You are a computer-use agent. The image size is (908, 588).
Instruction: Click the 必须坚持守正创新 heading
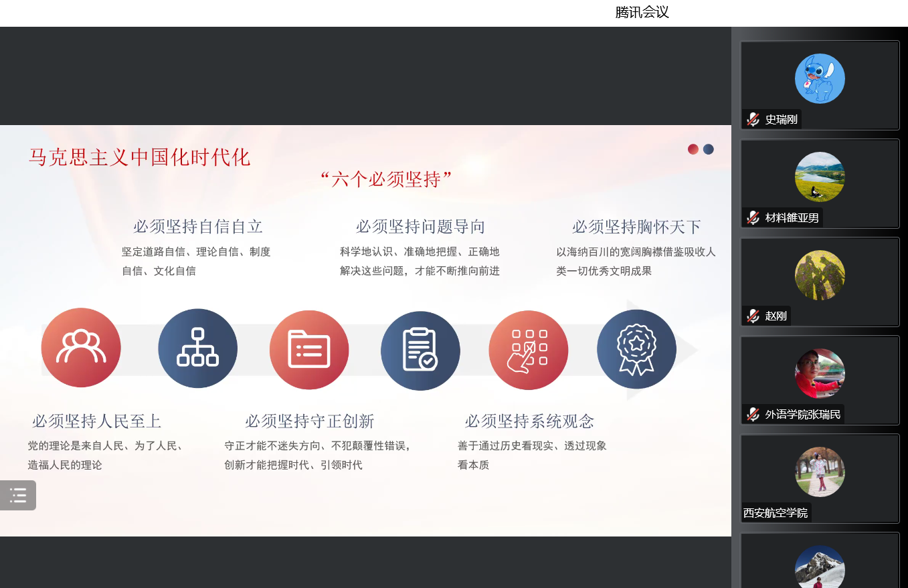click(309, 421)
